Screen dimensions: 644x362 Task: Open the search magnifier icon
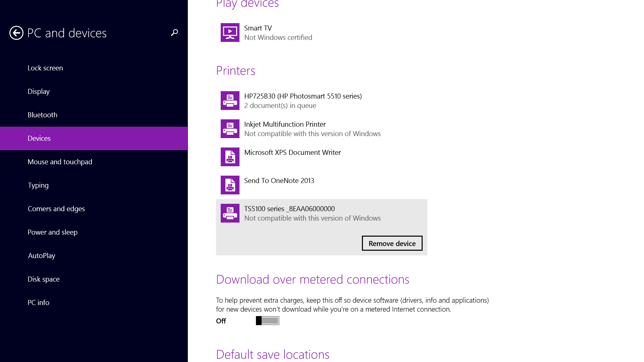point(174,33)
